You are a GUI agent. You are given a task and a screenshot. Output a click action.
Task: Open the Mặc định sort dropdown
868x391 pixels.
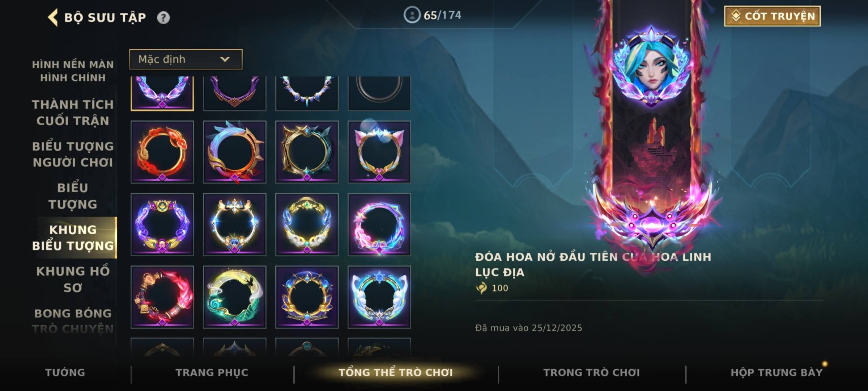[x=186, y=59]
